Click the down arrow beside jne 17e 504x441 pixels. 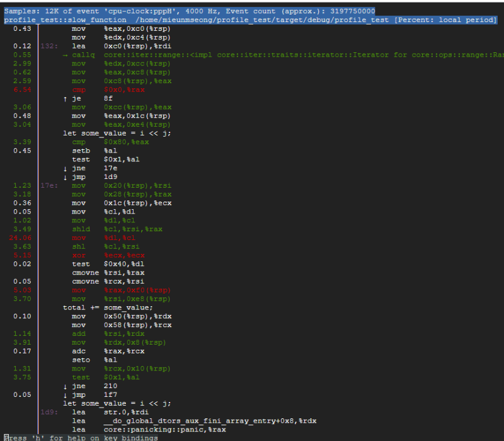pyautogui.click(x=66, y=168)
